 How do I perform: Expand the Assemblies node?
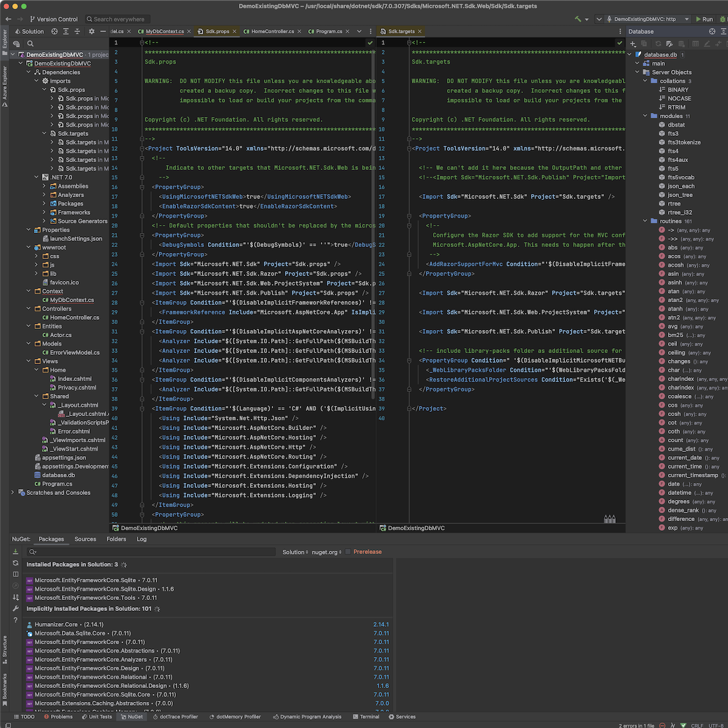[44, 186]
